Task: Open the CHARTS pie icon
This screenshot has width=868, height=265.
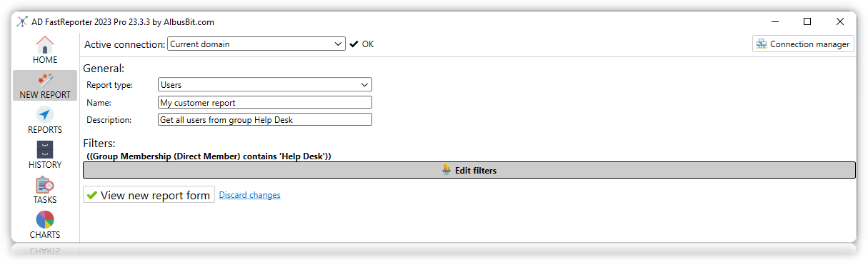Action: pyautogui.click(x=45, y=220)
